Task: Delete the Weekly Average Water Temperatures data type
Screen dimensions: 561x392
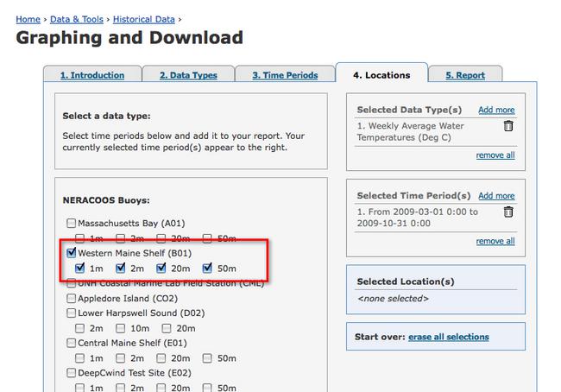Action: pos(508,126)
